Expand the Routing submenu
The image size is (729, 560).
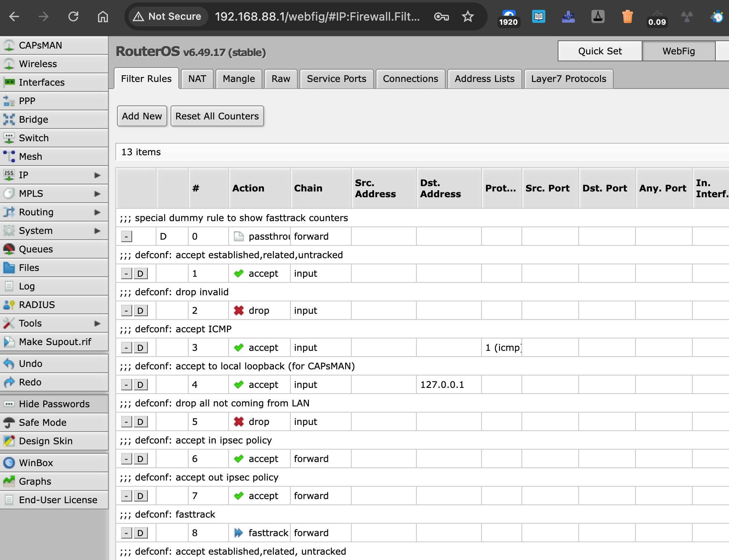coord(97,212)
